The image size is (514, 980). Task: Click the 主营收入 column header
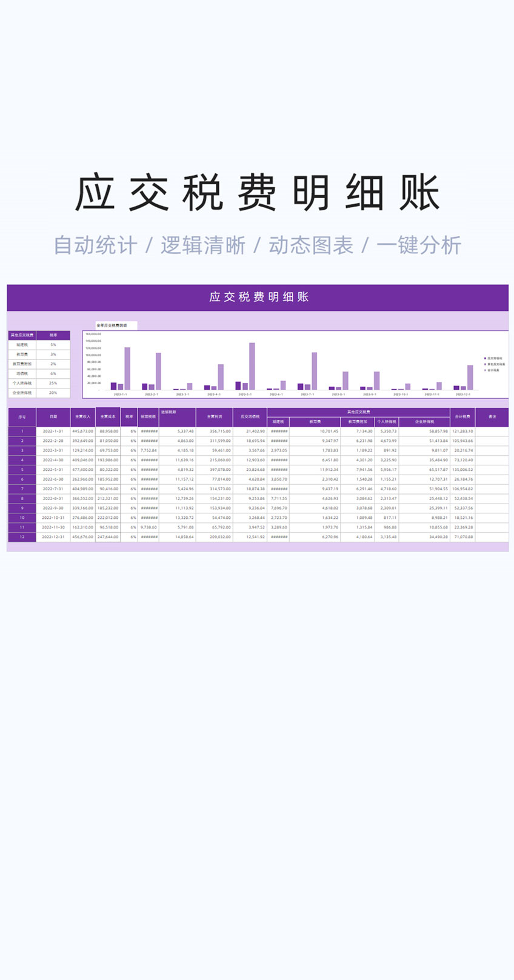pyautogui.click(x=83, y=417)
